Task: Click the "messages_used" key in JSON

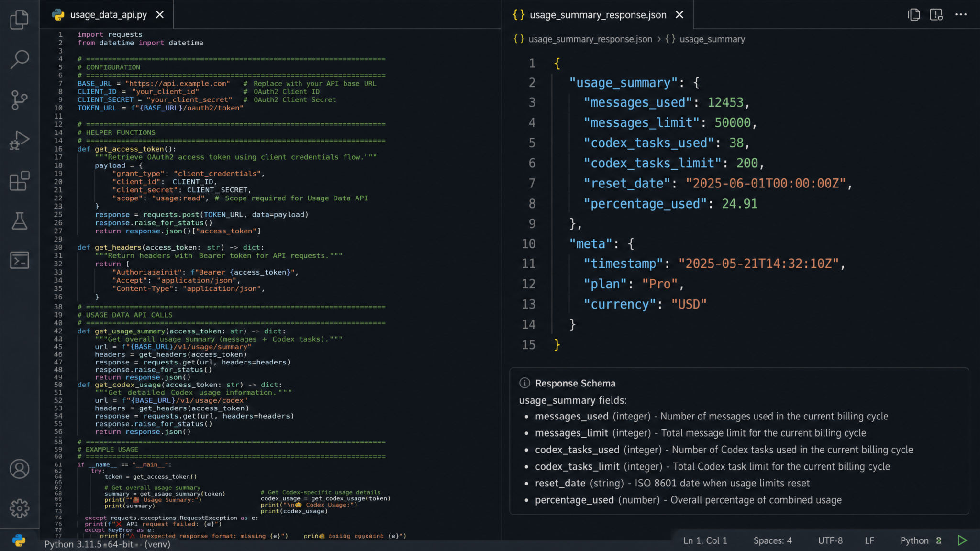Action: [x=637, y=102]
